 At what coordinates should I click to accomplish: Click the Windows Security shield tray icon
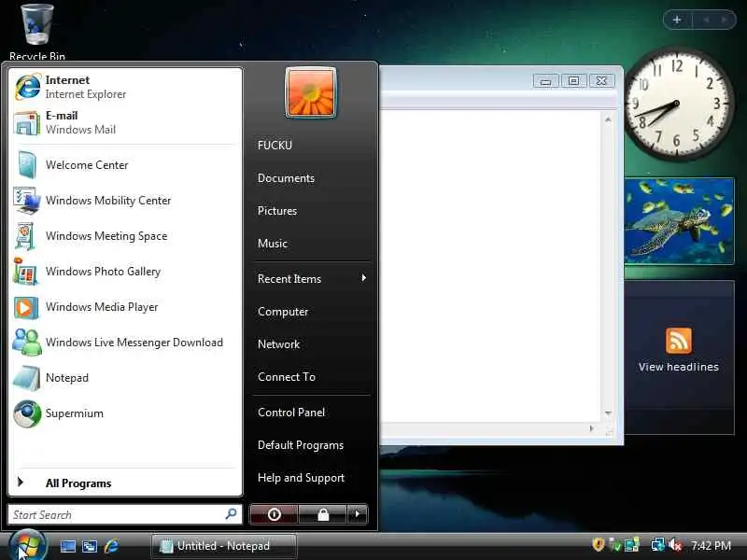[599, 544]
